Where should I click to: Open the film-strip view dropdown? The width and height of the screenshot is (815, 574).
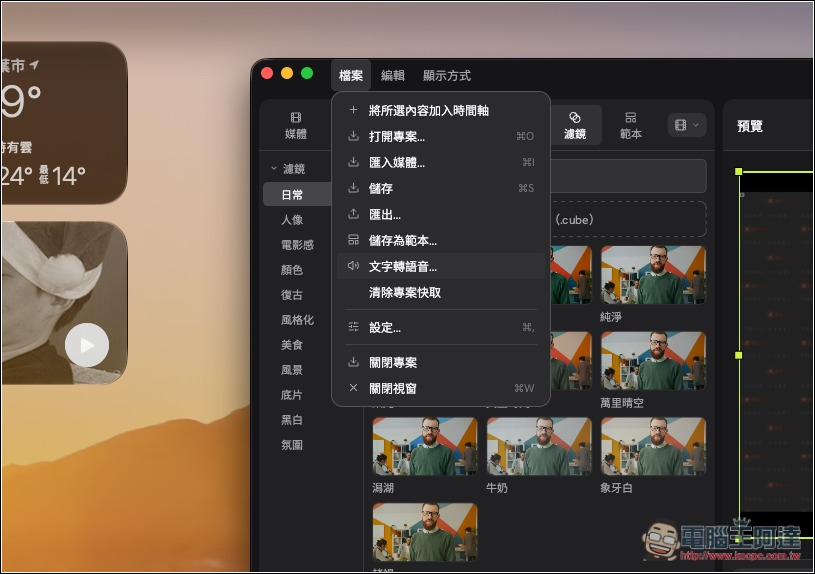tap(687, 125)
